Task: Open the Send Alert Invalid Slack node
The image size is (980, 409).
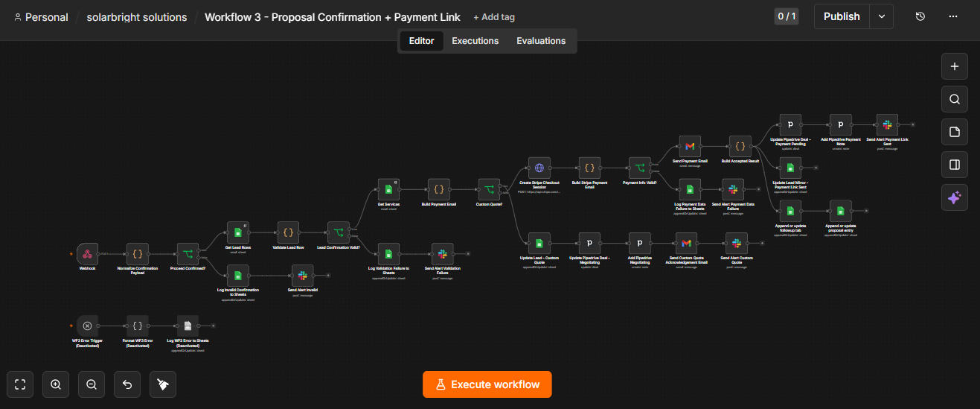Action: (303, 275)
